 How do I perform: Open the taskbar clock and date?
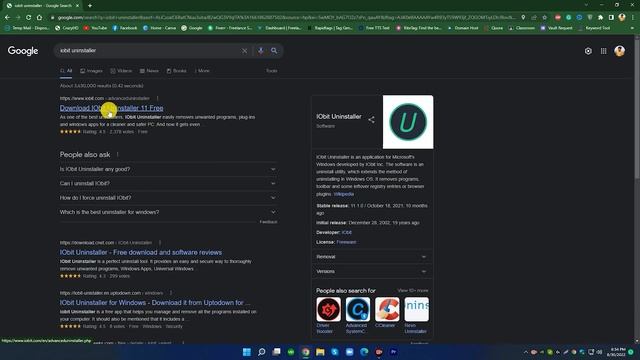point(616,352)
